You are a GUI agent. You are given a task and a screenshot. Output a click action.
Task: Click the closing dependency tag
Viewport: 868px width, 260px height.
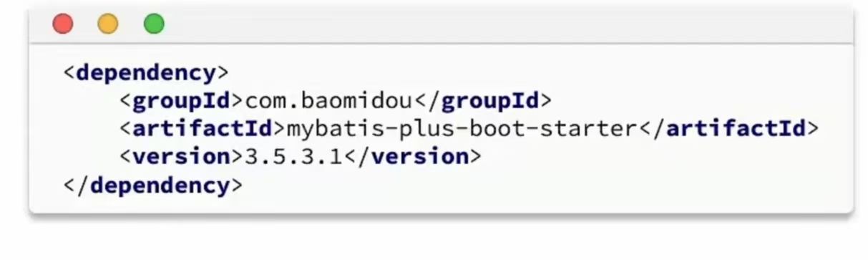(x=153, y=185)
